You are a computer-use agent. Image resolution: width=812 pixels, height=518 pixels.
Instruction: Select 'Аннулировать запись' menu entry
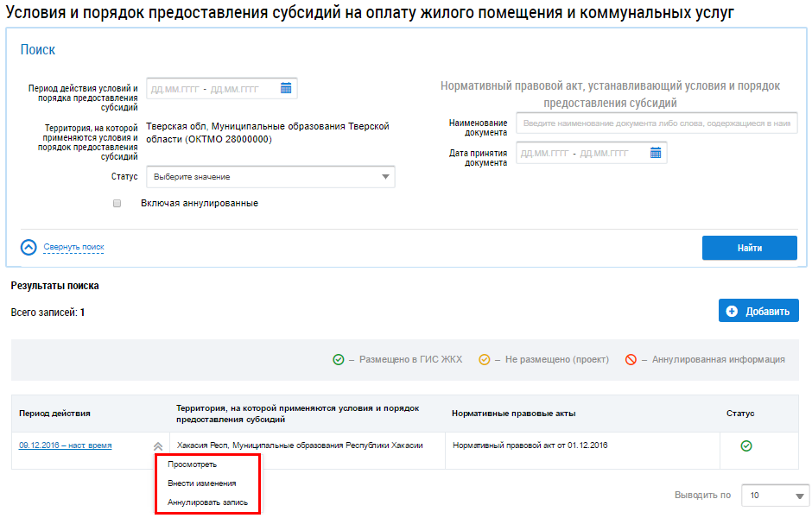pos(206,502)
